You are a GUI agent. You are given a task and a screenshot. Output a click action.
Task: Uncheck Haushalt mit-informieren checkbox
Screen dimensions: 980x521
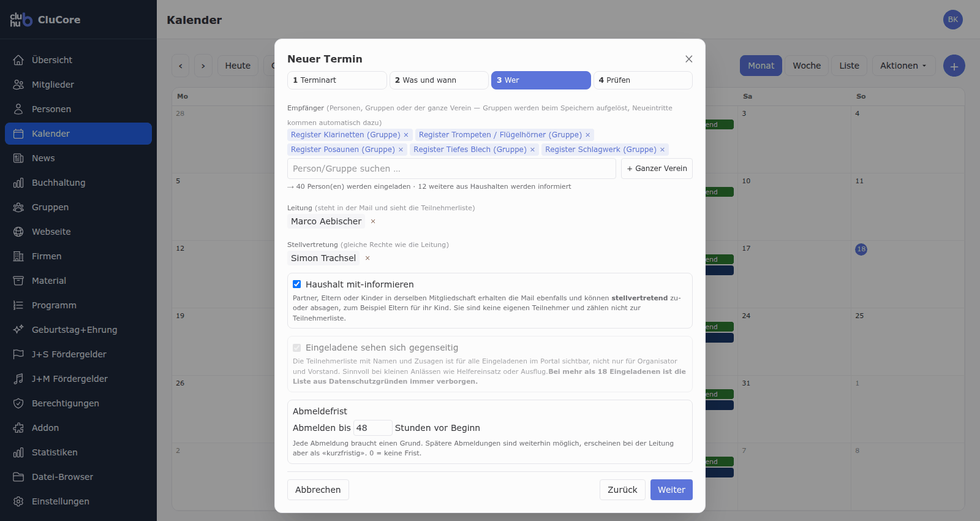pyautogui.click(x=297, y=284)
